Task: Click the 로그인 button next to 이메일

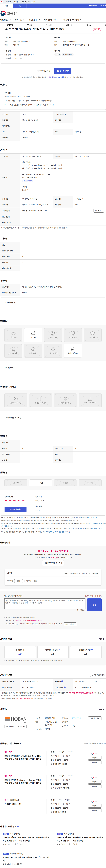Action: click(x=36, y=581)
